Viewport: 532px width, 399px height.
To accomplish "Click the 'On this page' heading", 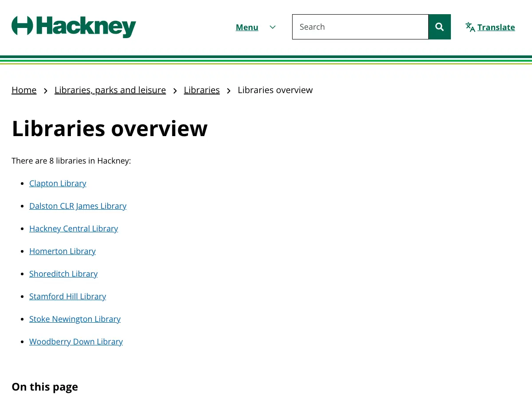I will pyautogui.click(x=45, y=387).
